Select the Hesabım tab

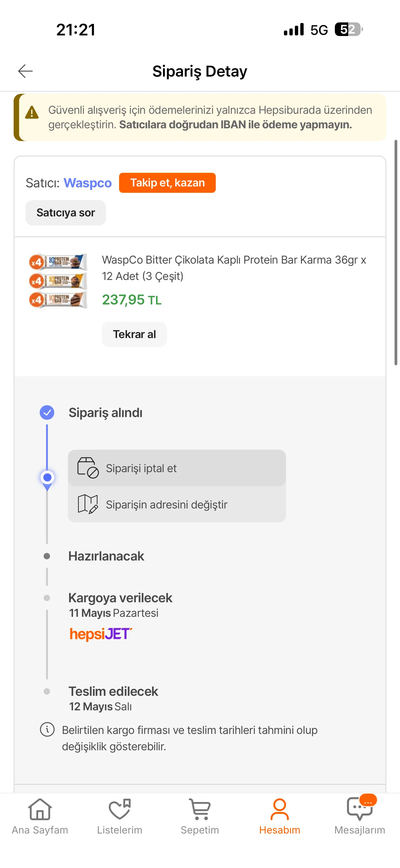click(x=280, y=815)
